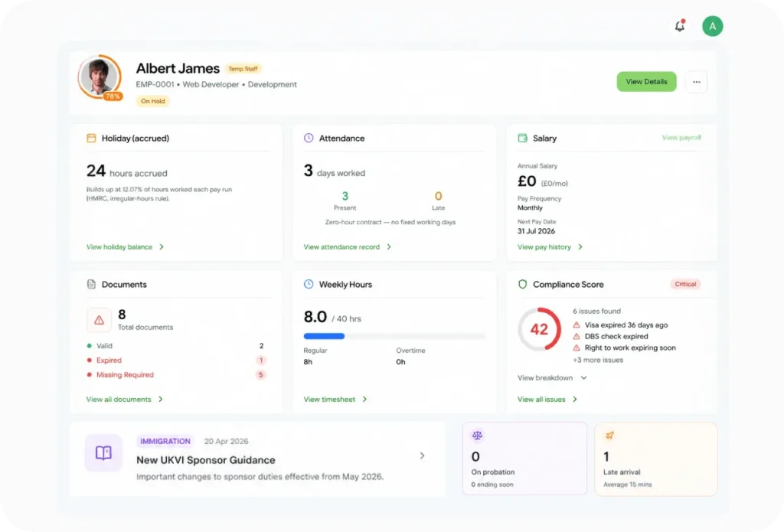Viewport: 784px width, 532px height.
Task: Open the UKVI Sponsor Guidance arrow
Action: (x=422, y=455)
